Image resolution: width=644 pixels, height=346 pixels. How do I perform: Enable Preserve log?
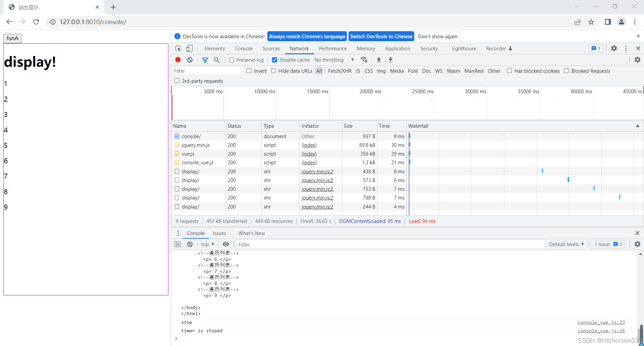pos(231,60)
